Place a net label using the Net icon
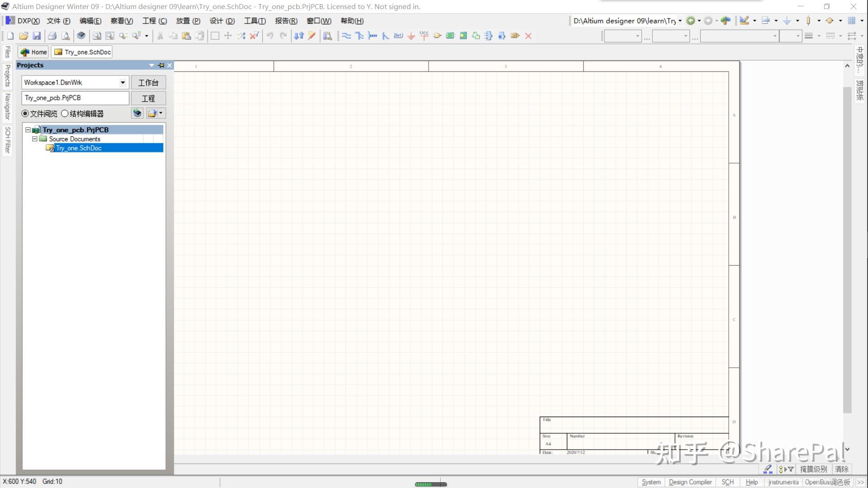The image size is (868, 488). (398, 36)
